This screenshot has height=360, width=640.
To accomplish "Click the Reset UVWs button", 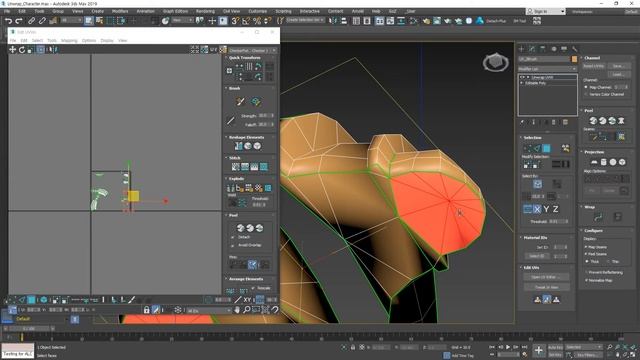I will pyautogui.click(x=593, y=66).
